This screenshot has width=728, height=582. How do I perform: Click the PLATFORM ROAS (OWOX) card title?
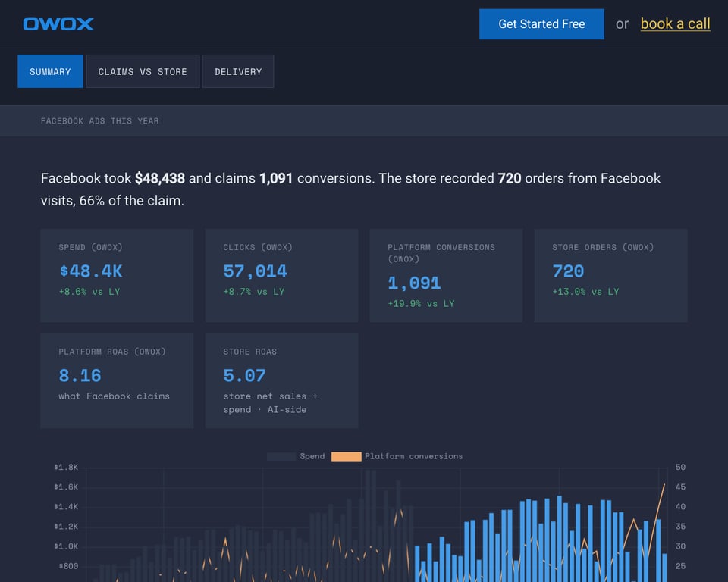coord(112,352)
